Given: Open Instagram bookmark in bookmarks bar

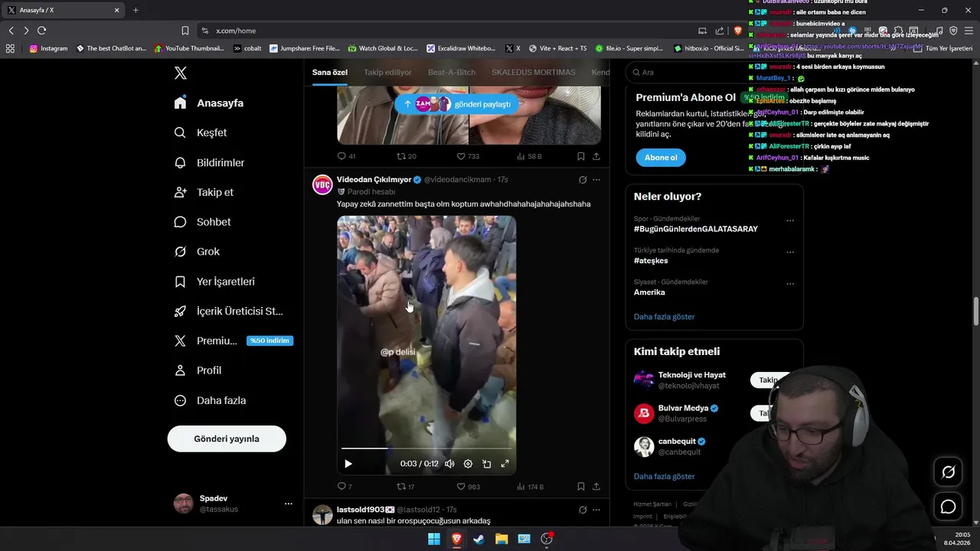Looking at the screenshot, I should (x=48, y=48).
